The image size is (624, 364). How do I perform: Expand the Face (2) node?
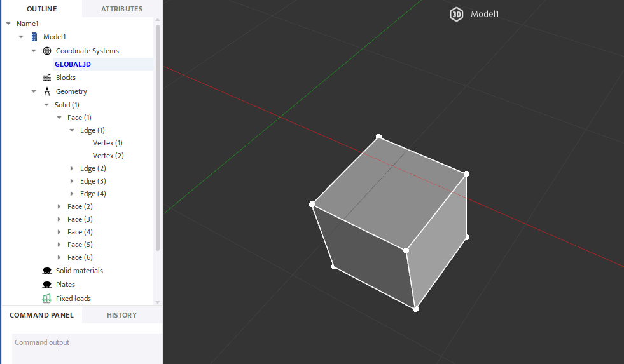coord(59,206)
